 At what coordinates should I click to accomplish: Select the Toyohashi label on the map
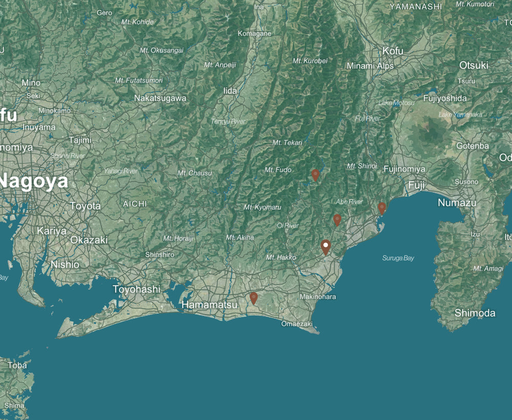point(136,289)
